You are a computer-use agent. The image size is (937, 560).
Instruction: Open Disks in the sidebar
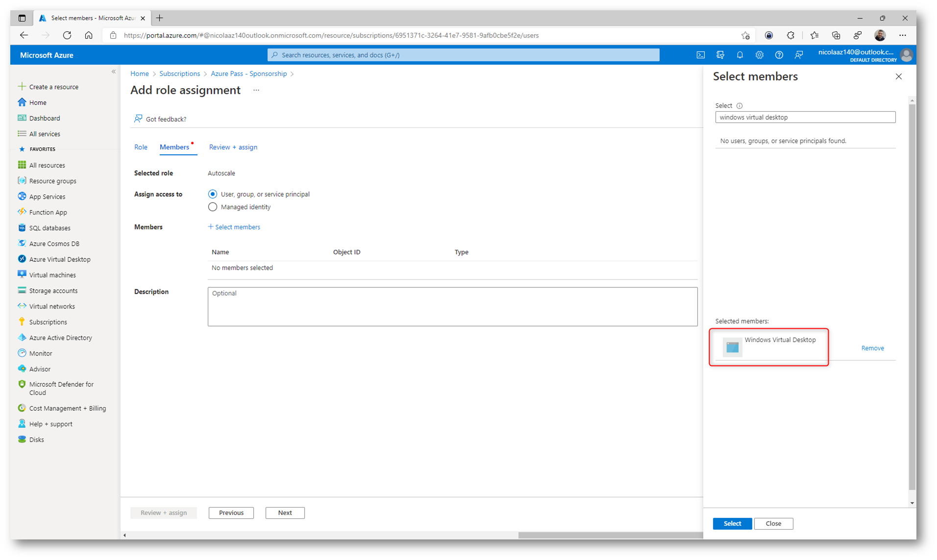[31, 439]
